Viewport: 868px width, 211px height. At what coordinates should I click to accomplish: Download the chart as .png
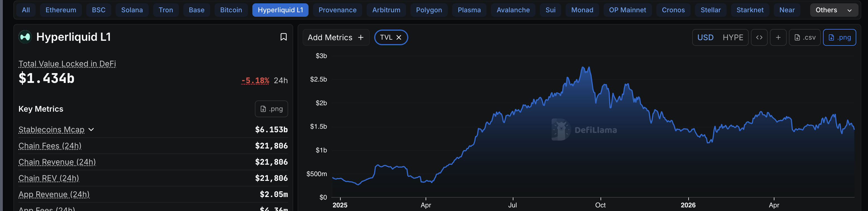[839, 37]
